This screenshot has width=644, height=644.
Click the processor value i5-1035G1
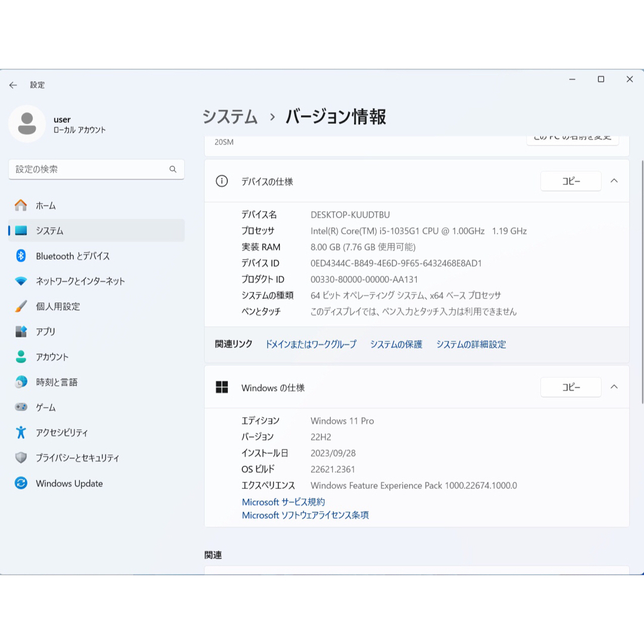pyautogui.click(x=419, y=231)
